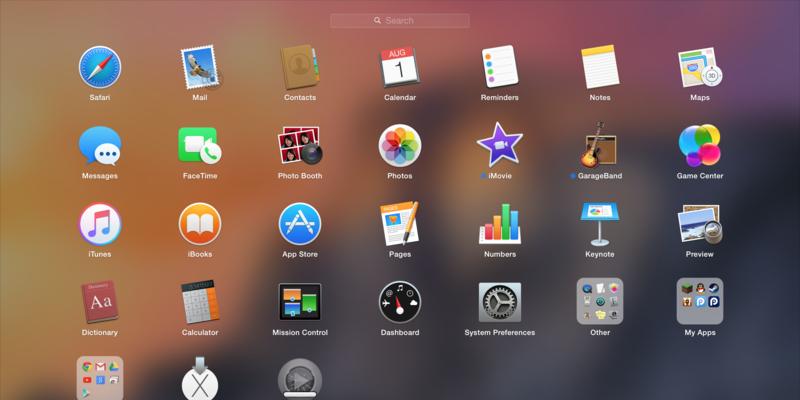Viewport: 800px width, 400px height.
Task: Open the folder containing Chrome and Gmail
Action: click(x=100, y=378)
